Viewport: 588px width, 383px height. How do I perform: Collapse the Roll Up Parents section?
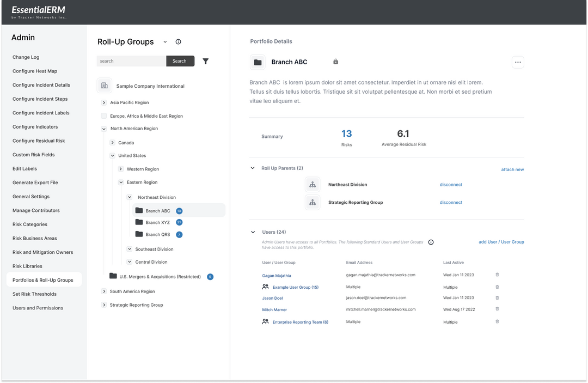pos(252,168)
